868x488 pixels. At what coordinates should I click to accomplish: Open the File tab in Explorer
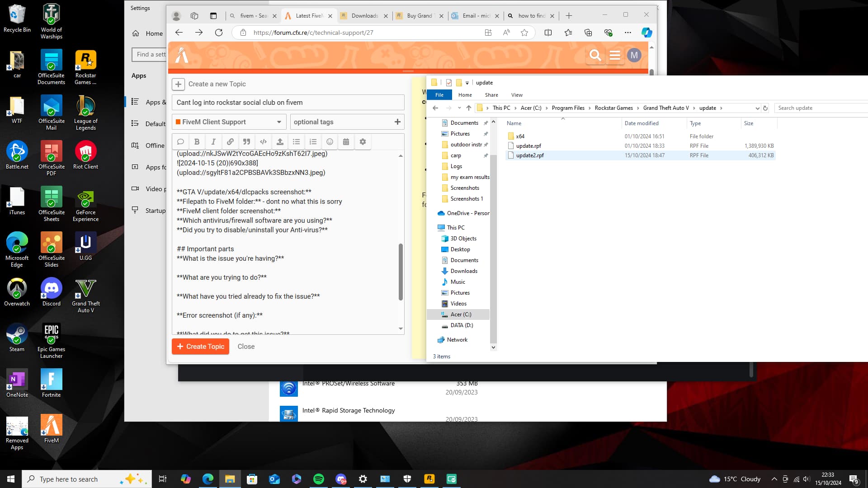[439, 95]
